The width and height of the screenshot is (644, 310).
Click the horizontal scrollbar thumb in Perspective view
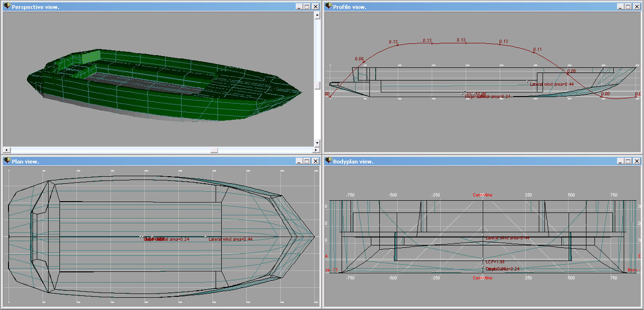pos(214,150)
